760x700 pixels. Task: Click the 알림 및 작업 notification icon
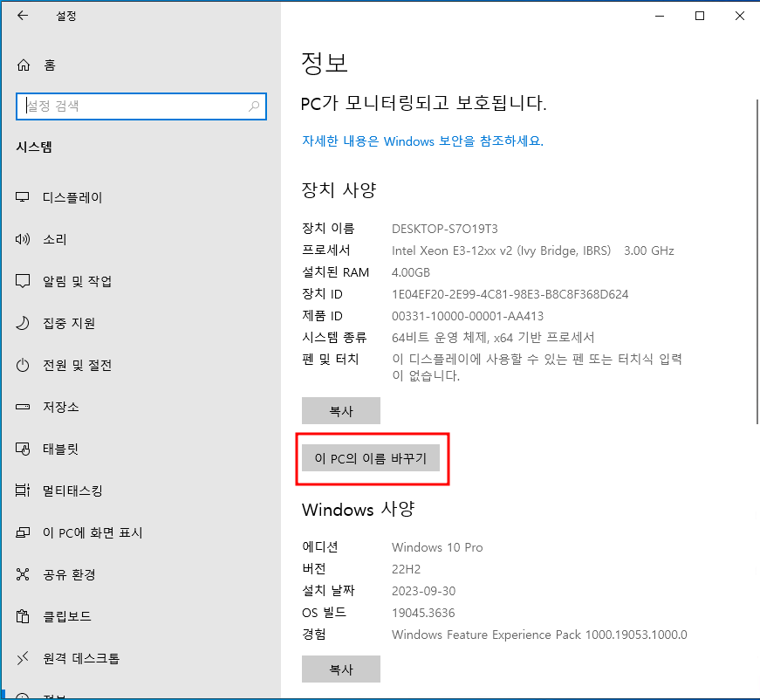[x=24, y=281]
